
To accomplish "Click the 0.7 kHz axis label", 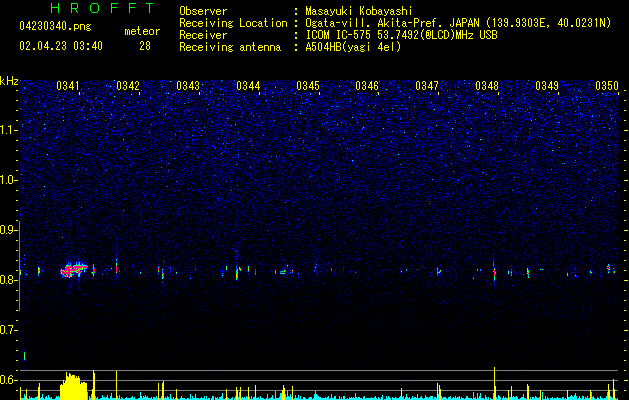I will [x=9, y=330].
